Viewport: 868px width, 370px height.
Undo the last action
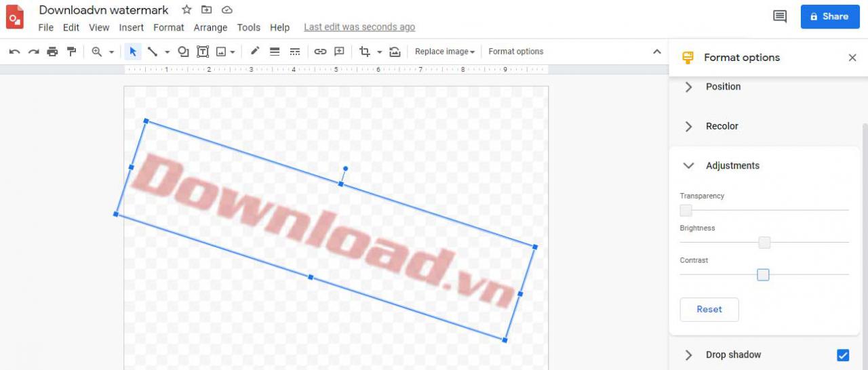click(14, 52)
